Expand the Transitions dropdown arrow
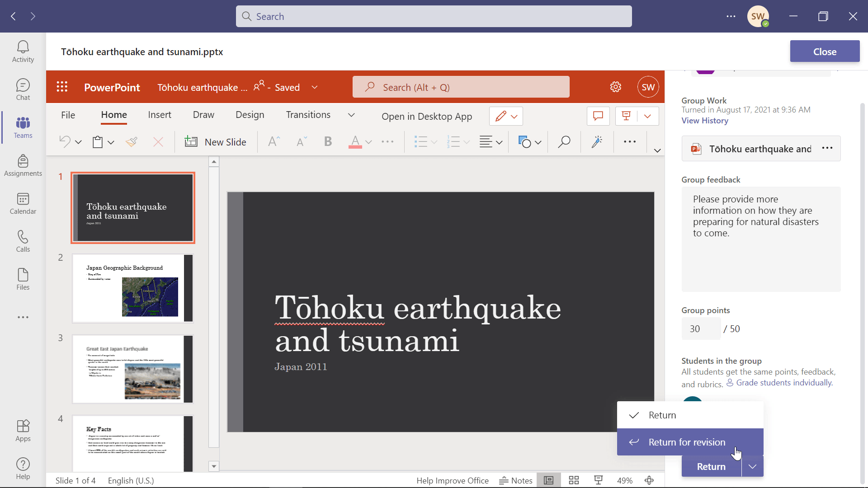Screen dimensions: 868x488 352,115
